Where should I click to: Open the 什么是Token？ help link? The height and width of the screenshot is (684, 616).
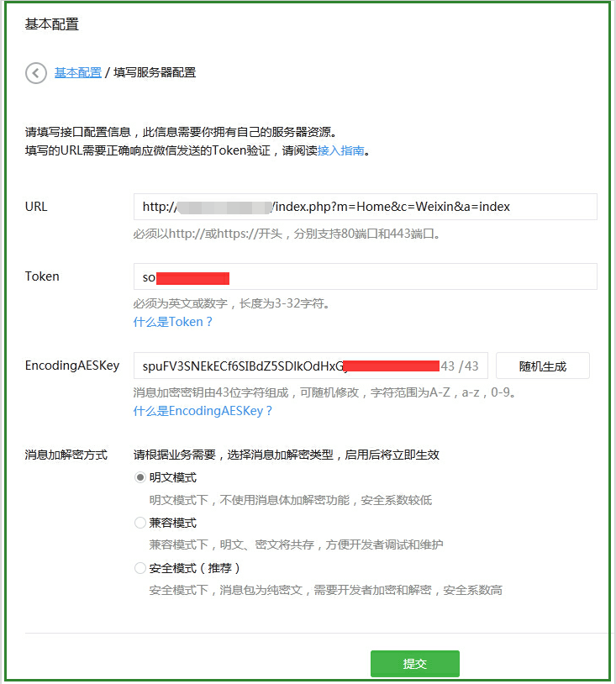(173, 322)
